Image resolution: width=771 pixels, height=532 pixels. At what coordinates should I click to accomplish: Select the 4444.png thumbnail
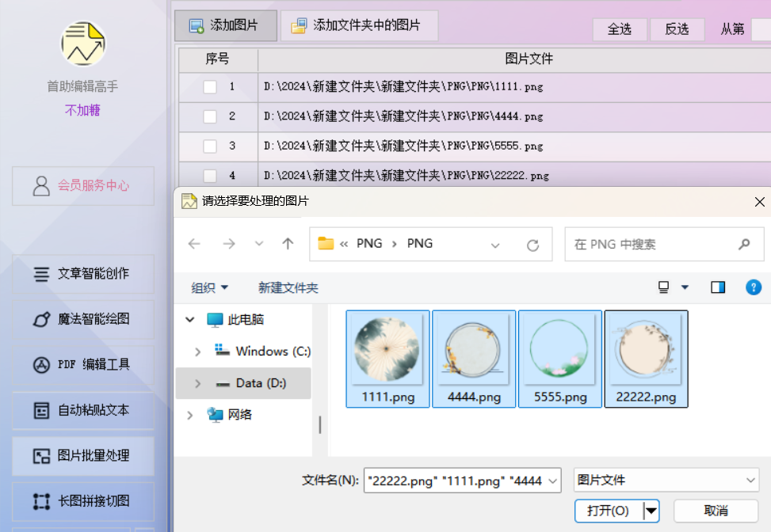pyautogui.click(x=474, y=359)
